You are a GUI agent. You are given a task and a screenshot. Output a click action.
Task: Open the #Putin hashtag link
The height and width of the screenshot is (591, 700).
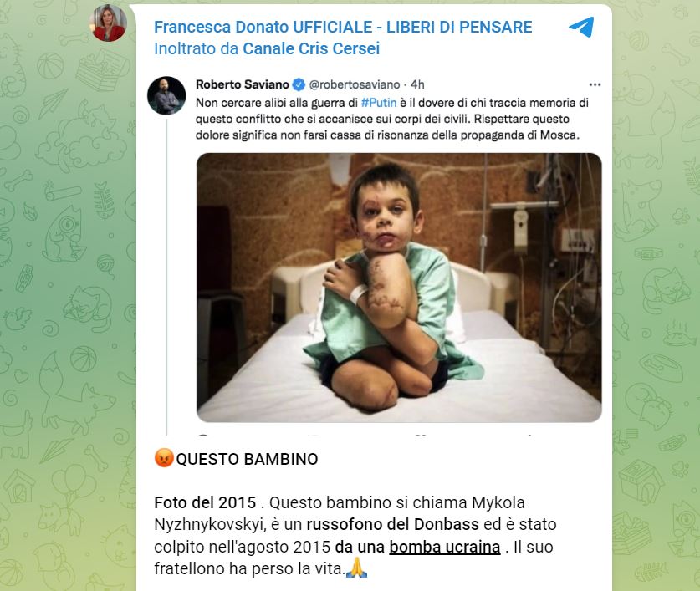click(x=379, y=103)
